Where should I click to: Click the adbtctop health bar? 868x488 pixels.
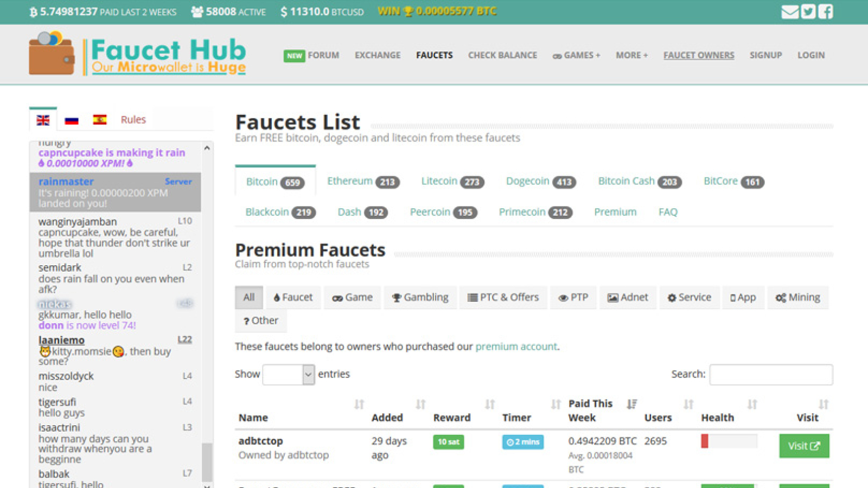point(729,441)
